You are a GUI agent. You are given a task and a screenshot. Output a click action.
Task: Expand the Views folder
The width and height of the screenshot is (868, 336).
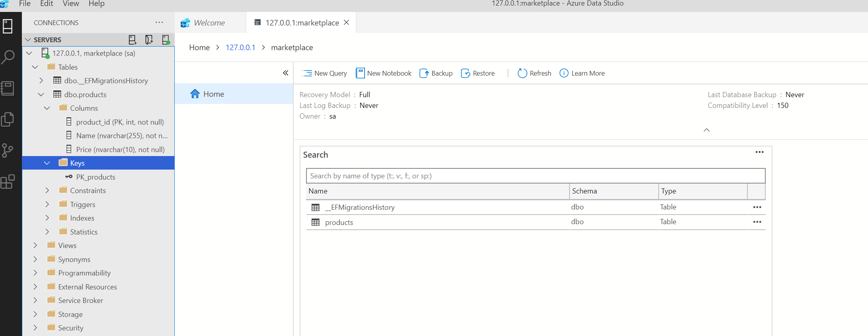pyautogui.click(x=35, y=245)
